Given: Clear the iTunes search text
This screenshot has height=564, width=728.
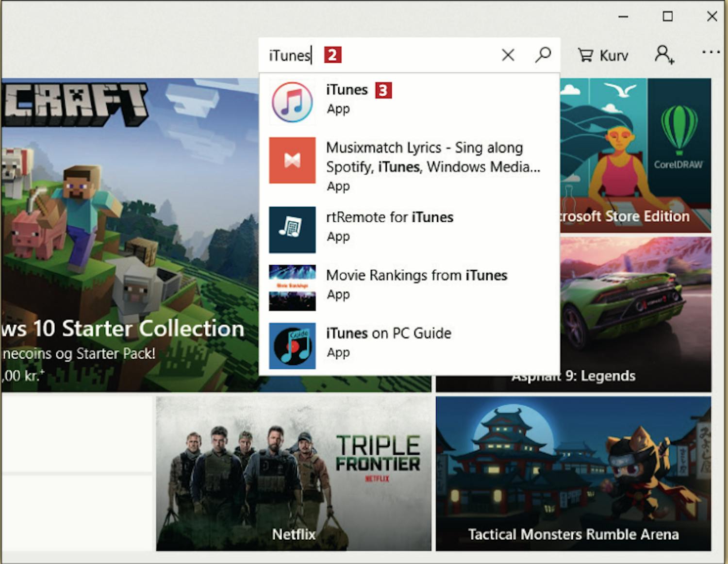Looking at the screenshot, I should [508, 55].
